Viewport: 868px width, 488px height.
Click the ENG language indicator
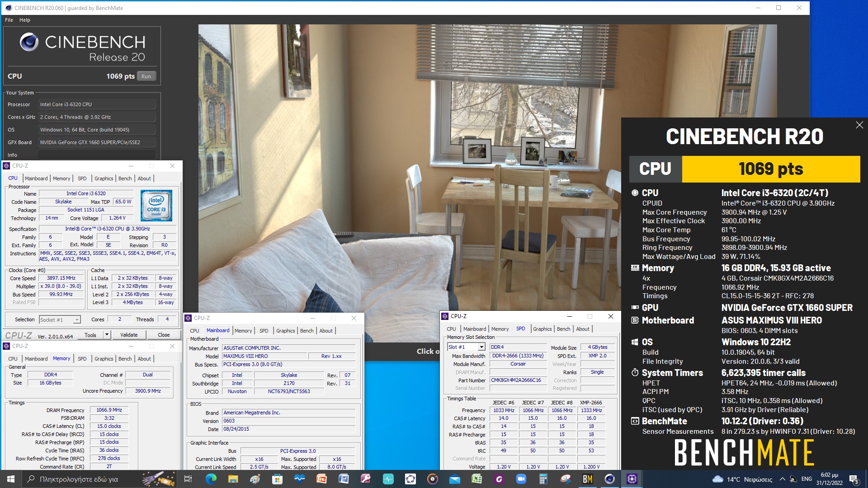[x=807, y=479]
